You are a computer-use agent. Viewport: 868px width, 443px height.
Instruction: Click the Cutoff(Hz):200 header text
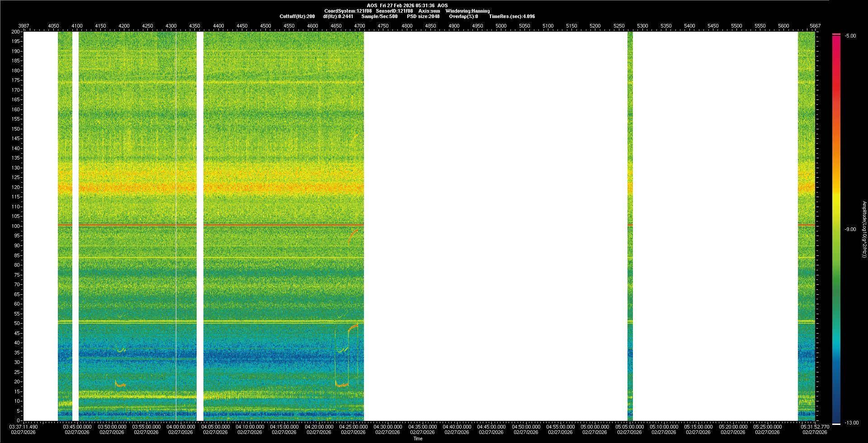click(x=297, y=16)
